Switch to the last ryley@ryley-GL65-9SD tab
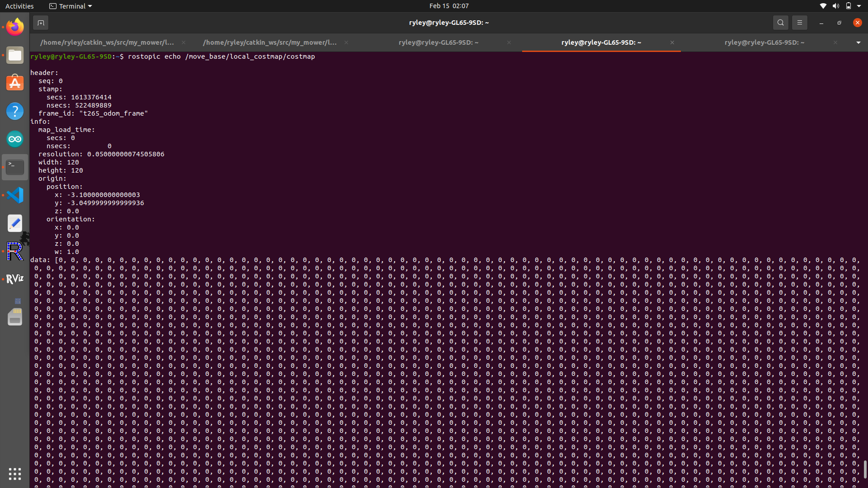 pos(764,42)
